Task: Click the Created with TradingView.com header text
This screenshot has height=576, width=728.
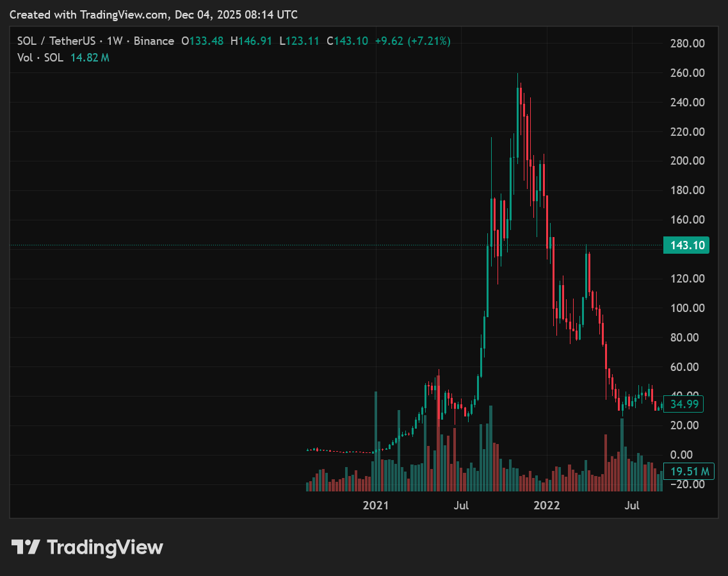Action: pos(153,14)
